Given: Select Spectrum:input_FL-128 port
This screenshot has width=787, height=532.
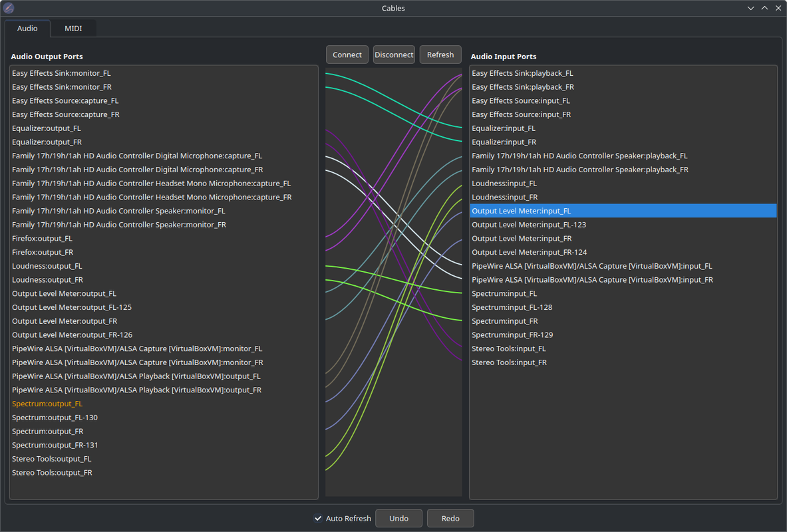Looking at the screenshot, I should pos(623,308).
